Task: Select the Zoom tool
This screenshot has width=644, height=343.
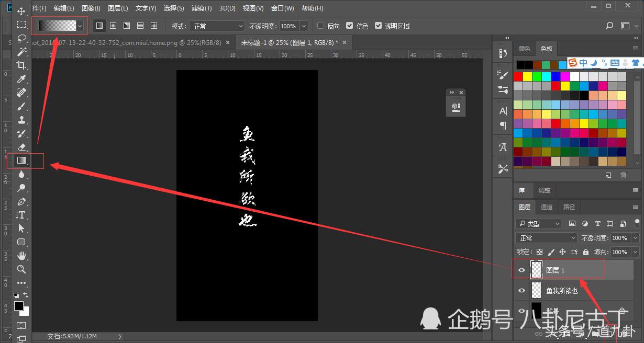Action: tap(21, 269)
